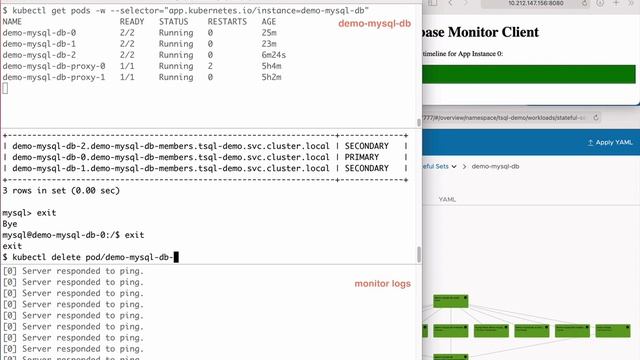Image resolution: width=640 pixels, height=360 pixels.
Task: Click the PRIMARY role cell
Action: click(362, 157)
